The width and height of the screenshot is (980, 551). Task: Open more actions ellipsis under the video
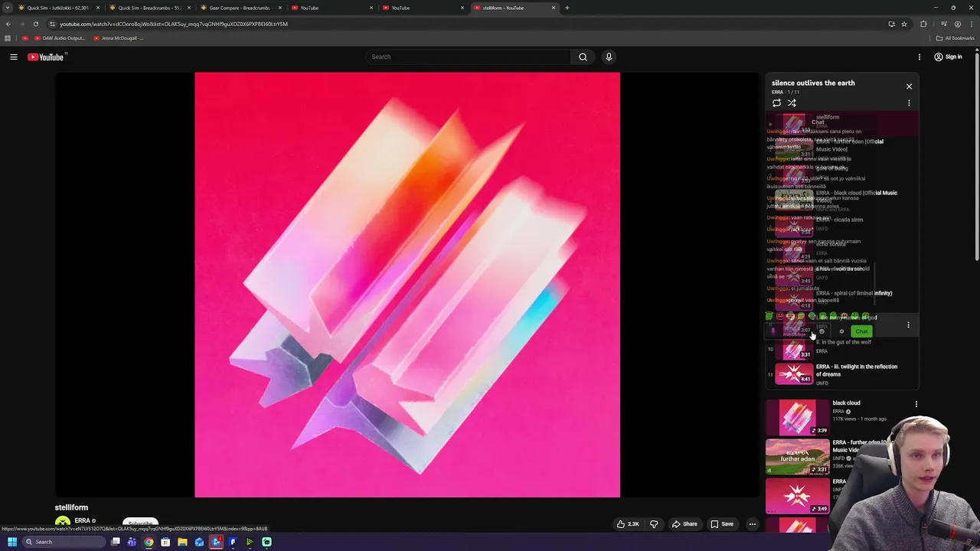[x=753, y=524]
